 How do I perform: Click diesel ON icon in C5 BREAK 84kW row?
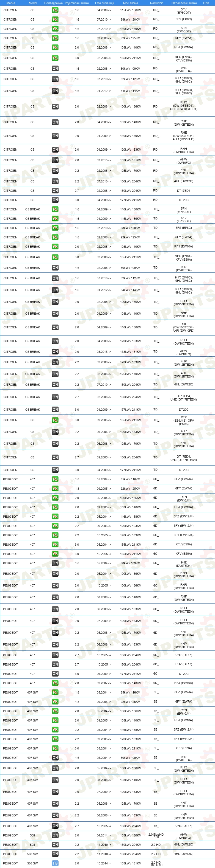[55, 290]
